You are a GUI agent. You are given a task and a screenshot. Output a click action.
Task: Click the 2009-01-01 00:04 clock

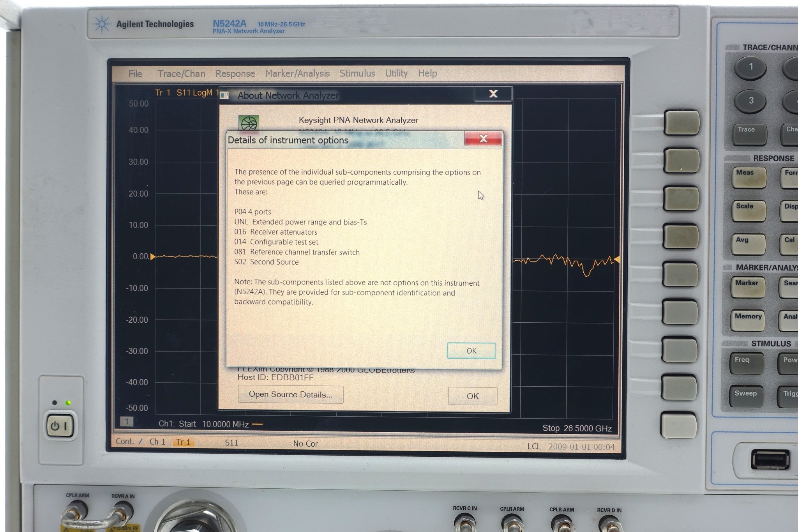[x=581, y=447]
